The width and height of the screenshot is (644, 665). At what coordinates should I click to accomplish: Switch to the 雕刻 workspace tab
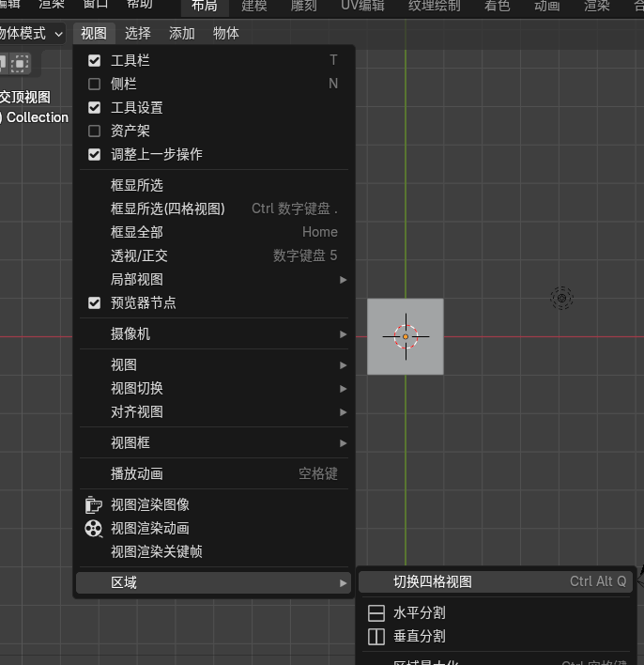tap(303, 6)
